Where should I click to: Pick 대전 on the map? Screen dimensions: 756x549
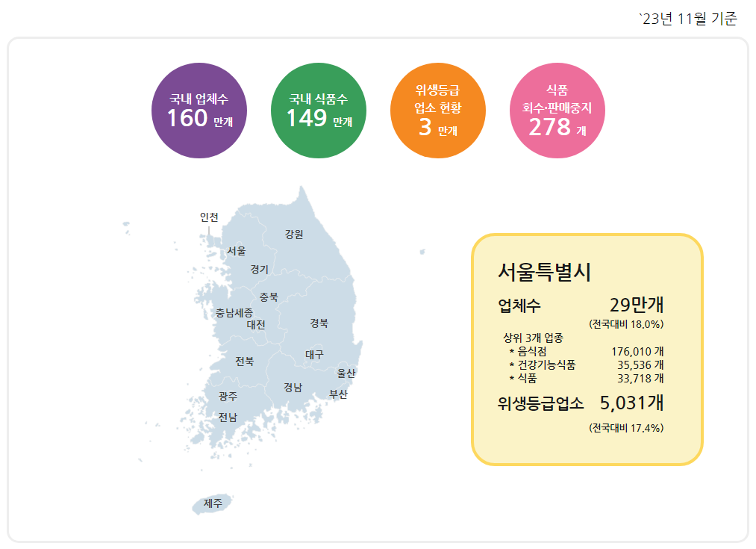256,325
